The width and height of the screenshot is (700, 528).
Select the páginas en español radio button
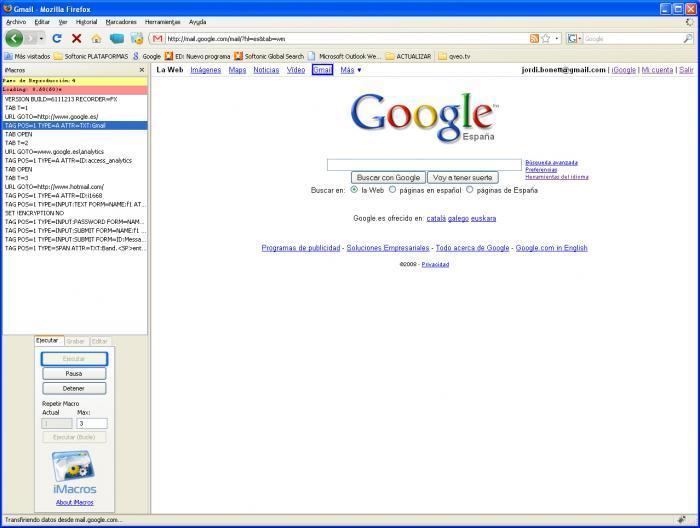click(392, 190)
